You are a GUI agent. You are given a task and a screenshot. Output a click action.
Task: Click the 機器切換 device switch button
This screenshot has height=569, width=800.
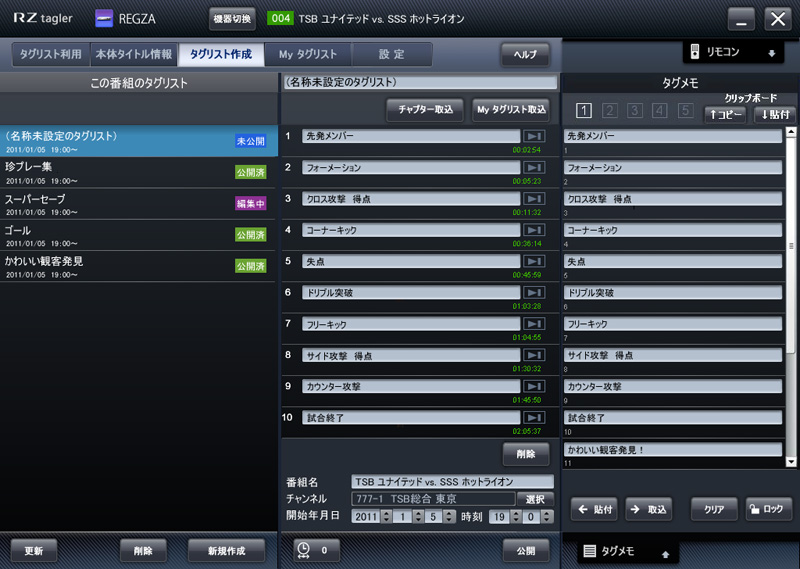coord(232,19)
